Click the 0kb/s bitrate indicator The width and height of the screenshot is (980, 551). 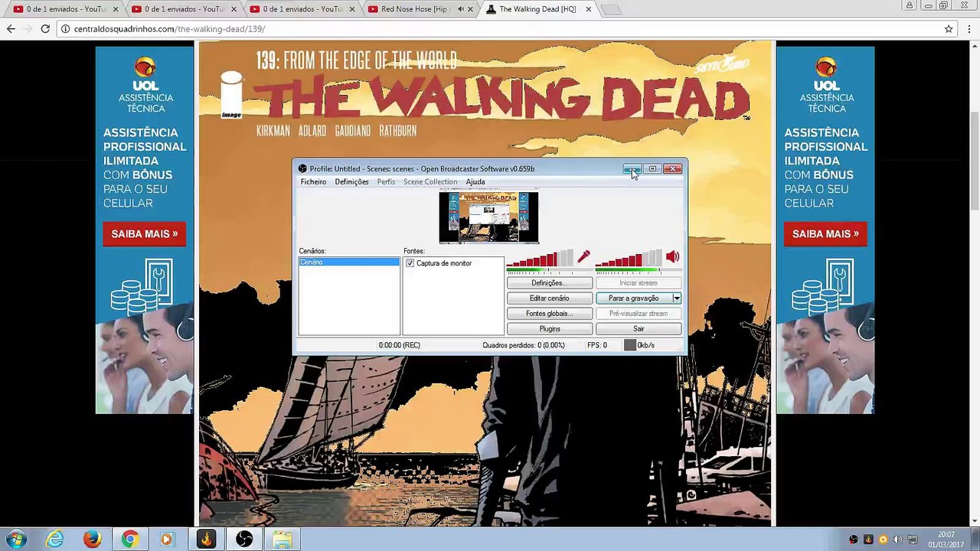639,345
